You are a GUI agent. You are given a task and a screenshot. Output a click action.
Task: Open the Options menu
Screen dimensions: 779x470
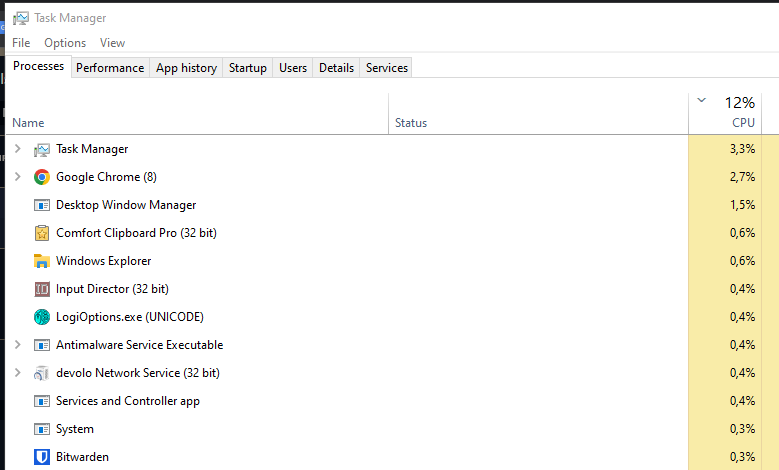point(65,43)
